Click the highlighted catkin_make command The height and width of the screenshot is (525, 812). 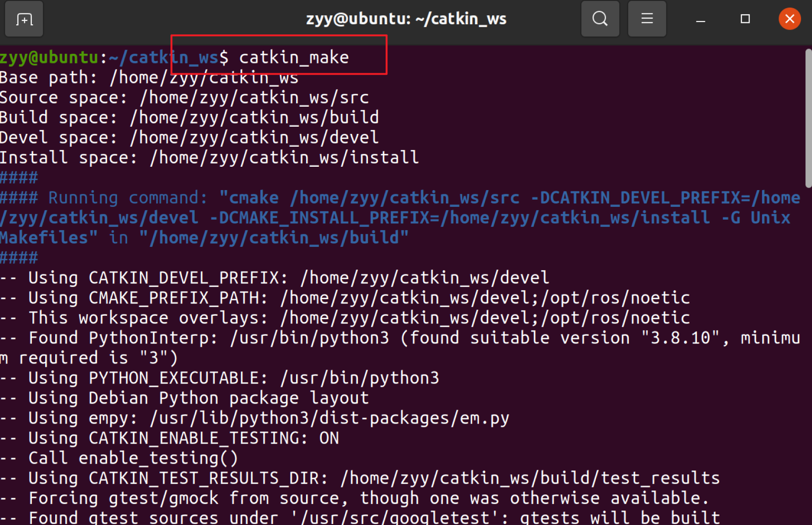(294, 57)
